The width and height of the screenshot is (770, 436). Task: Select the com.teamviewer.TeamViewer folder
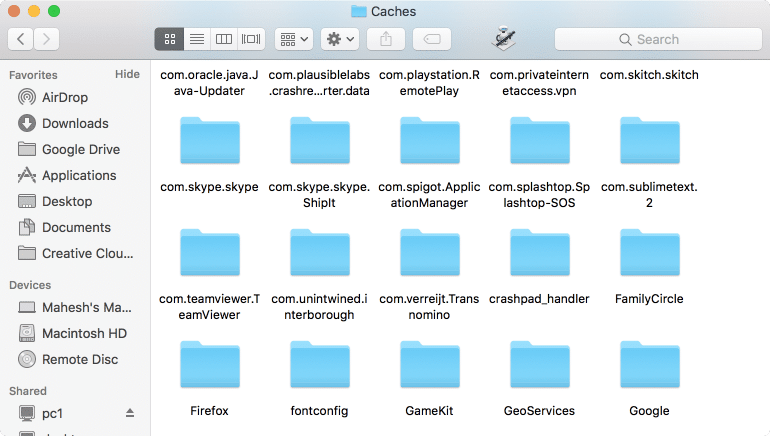pos(210,253)
